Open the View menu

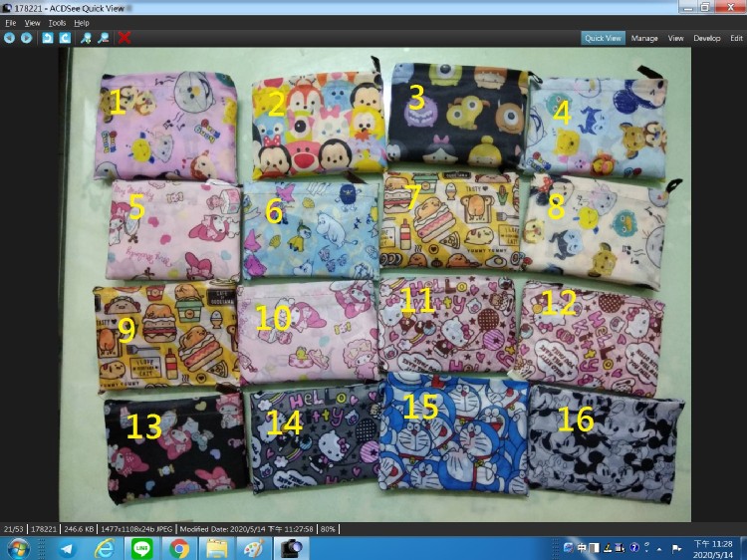coord(33,23)
